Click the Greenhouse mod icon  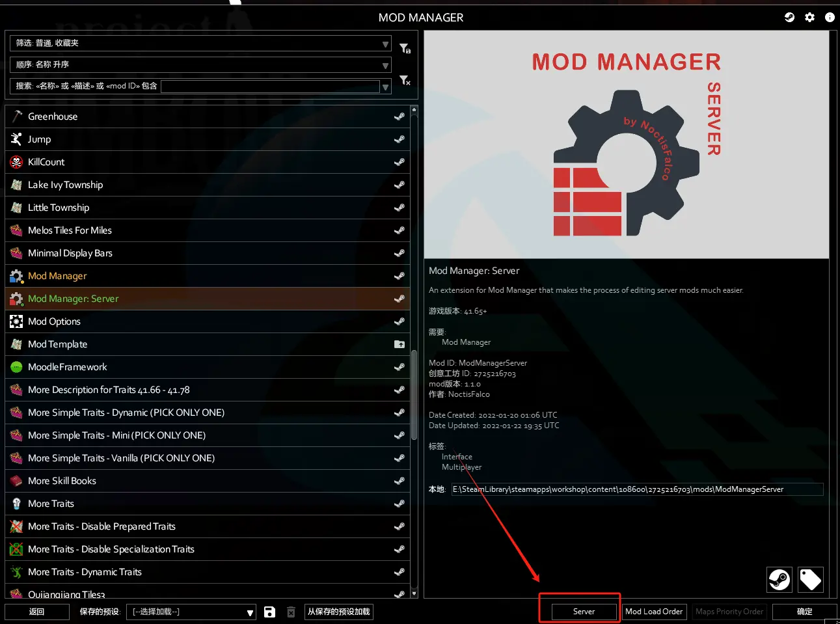(16, 116)
